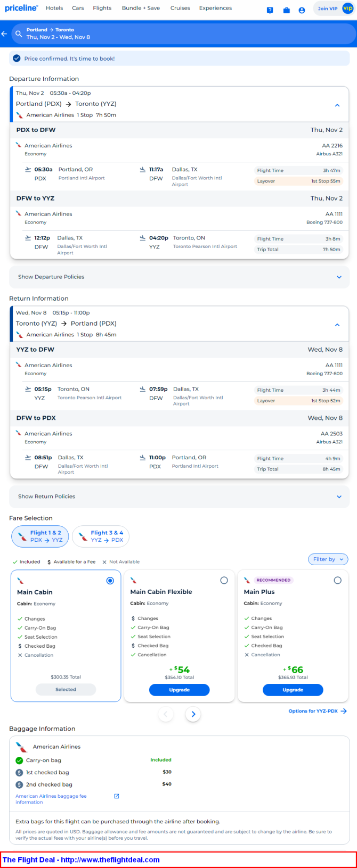Screen dimensions: 357x868
Task: Click the search magnifier icon
Action: (x=19, y=34)
